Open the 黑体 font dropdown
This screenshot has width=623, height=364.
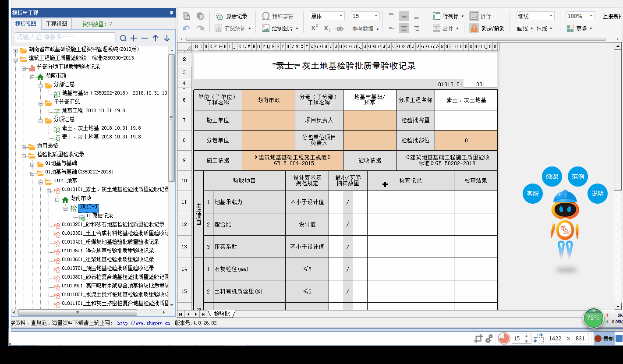click(x=327, y=16)
